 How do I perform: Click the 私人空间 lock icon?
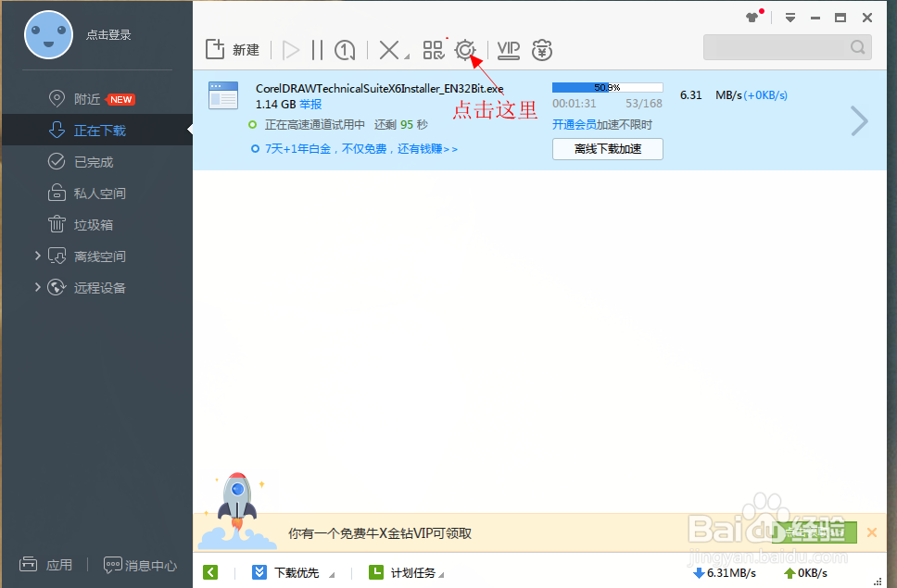pos(56,193)
